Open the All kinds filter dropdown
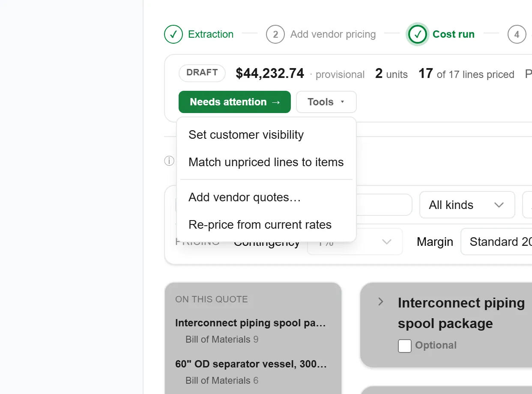This screenshot has width=532, height=394. tap(467, 205)
